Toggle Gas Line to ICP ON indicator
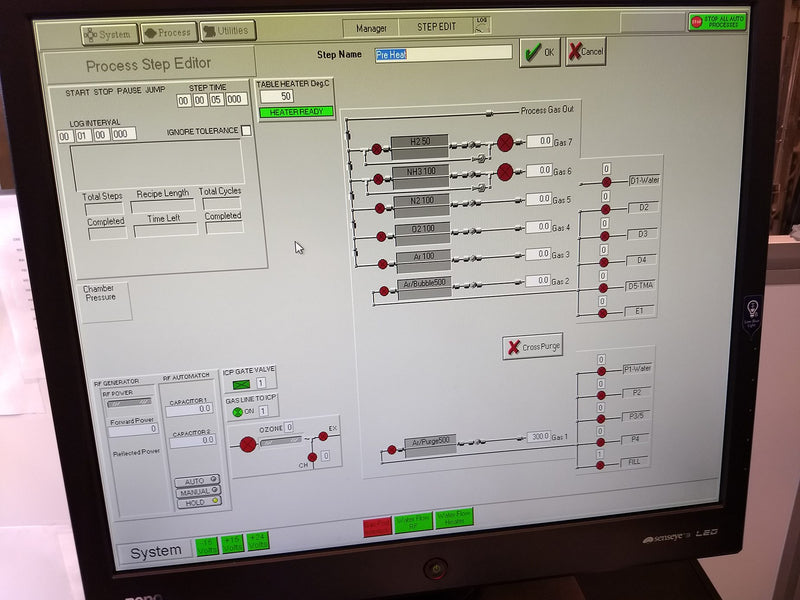 coord(238,412)
